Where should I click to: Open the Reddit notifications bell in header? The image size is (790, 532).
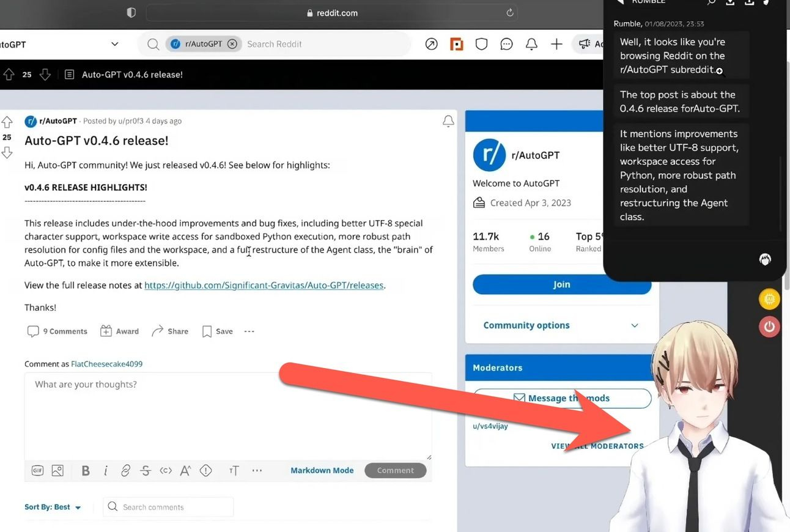point(531,44)
